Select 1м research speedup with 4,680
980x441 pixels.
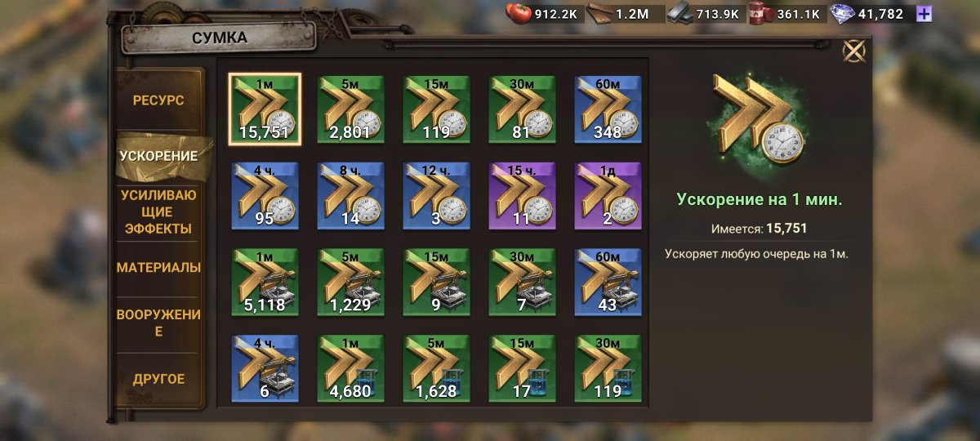pos(351,368)
